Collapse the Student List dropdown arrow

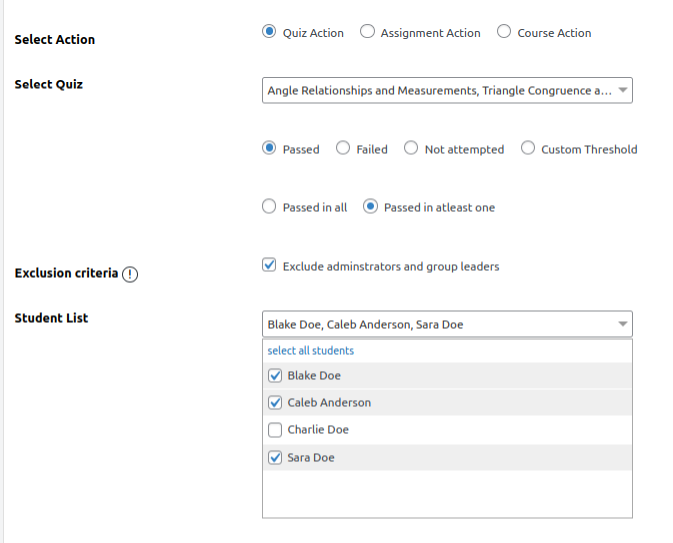623,324
